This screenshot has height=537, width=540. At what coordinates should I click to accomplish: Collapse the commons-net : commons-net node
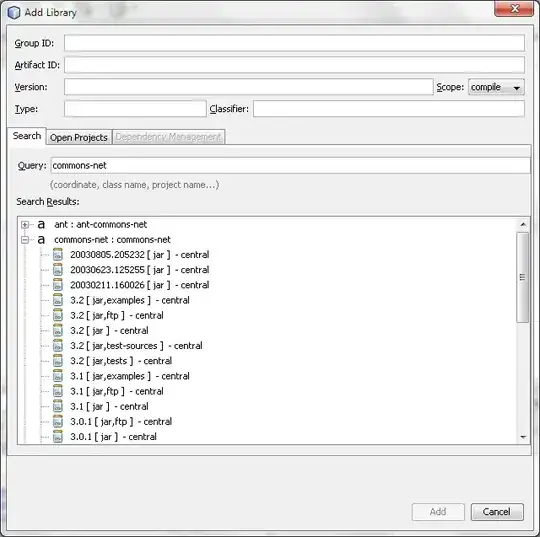[25, 240]
